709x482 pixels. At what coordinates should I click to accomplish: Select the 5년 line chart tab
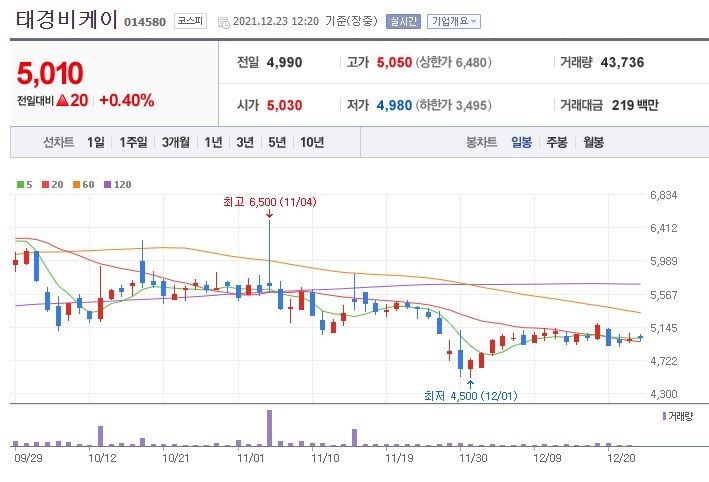[277, 142]
